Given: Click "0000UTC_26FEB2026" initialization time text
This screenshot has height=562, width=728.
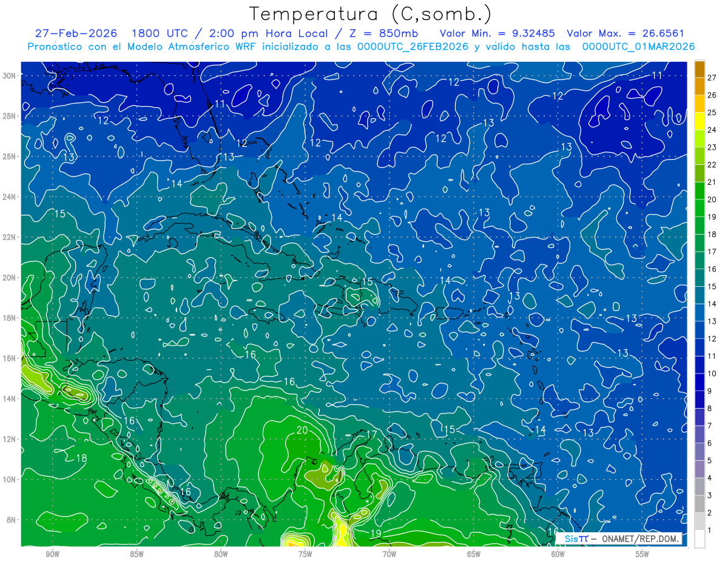Looking at the screenshot, I should tap(412, 46).
